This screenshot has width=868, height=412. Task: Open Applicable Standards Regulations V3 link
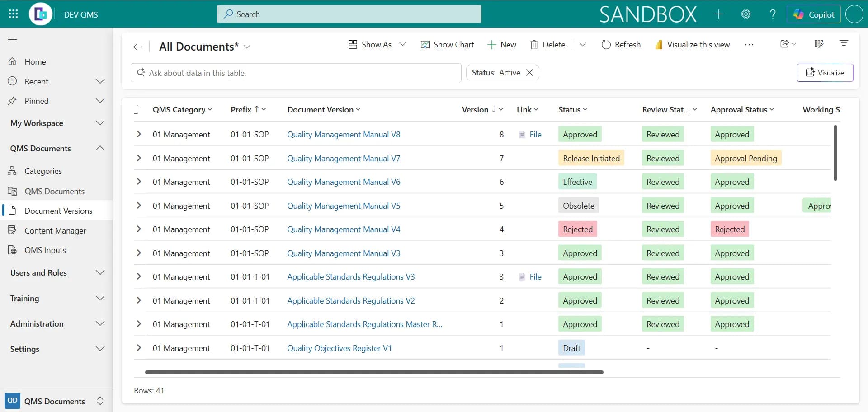pos(351,277)
